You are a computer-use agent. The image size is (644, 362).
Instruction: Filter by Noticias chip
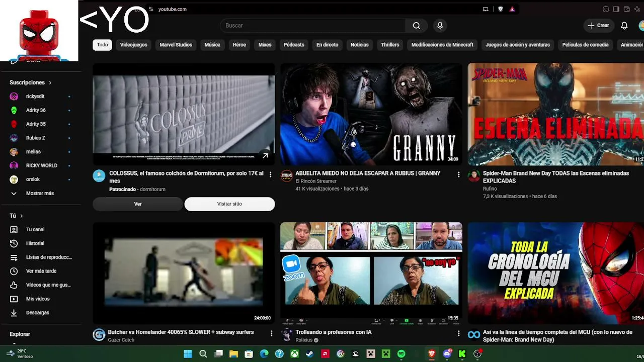tap(360, 45)
